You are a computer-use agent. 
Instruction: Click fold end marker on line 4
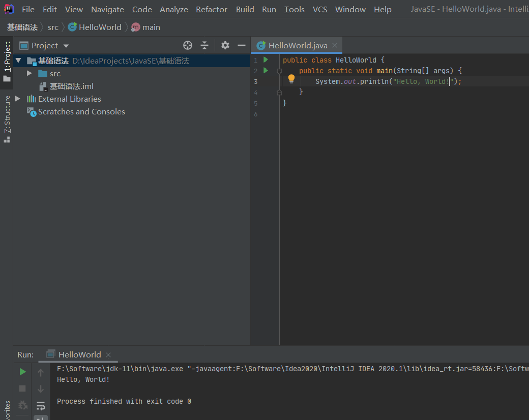coord(279,92)
